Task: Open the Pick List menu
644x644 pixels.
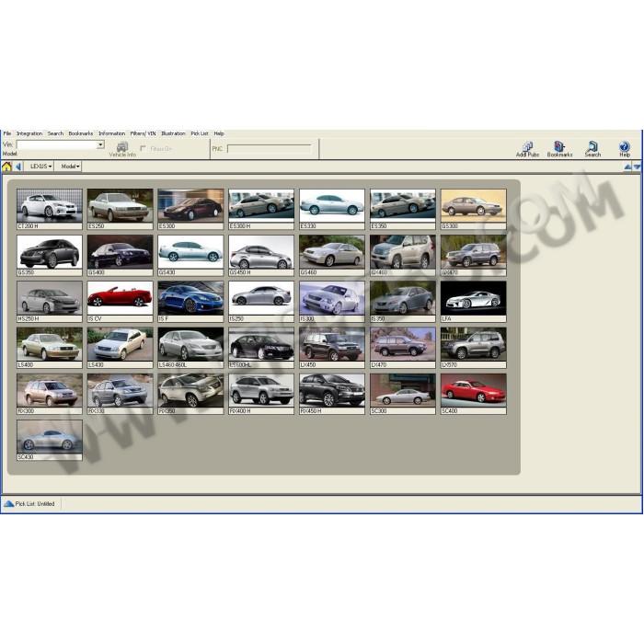Action: pos(200,133)
